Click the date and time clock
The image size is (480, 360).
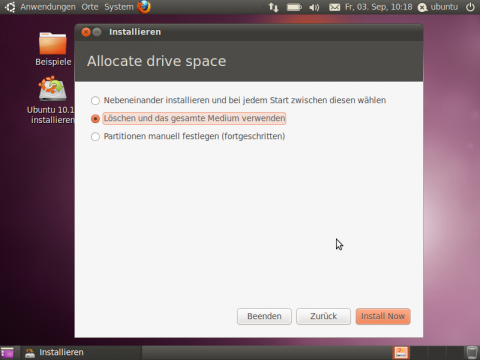pos(378,7)
